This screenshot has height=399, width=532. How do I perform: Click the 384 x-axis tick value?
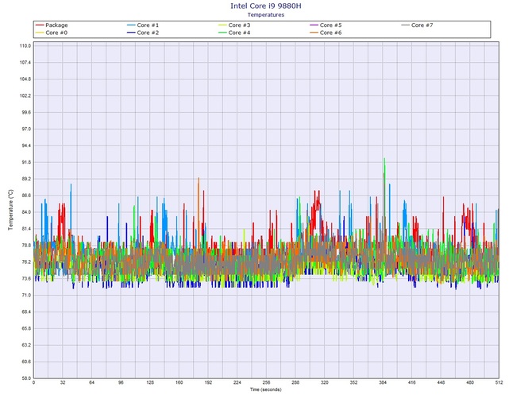(383, 382)
